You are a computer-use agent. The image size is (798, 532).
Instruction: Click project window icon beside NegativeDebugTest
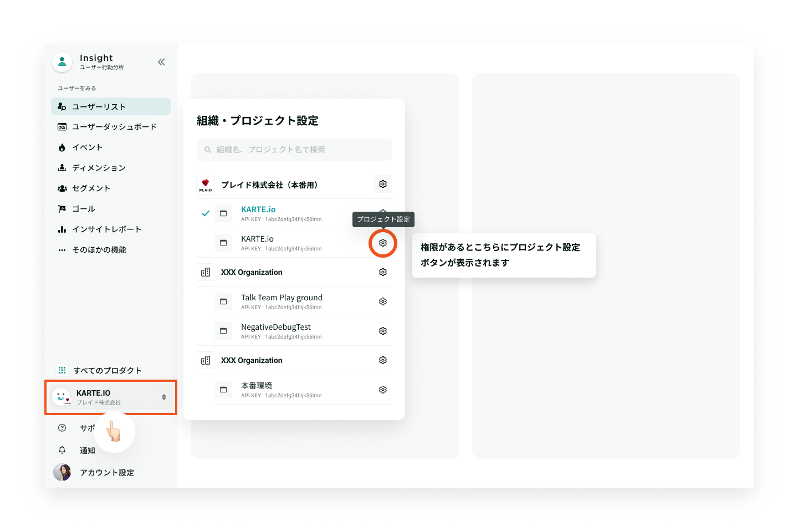(x=223, y=331)
